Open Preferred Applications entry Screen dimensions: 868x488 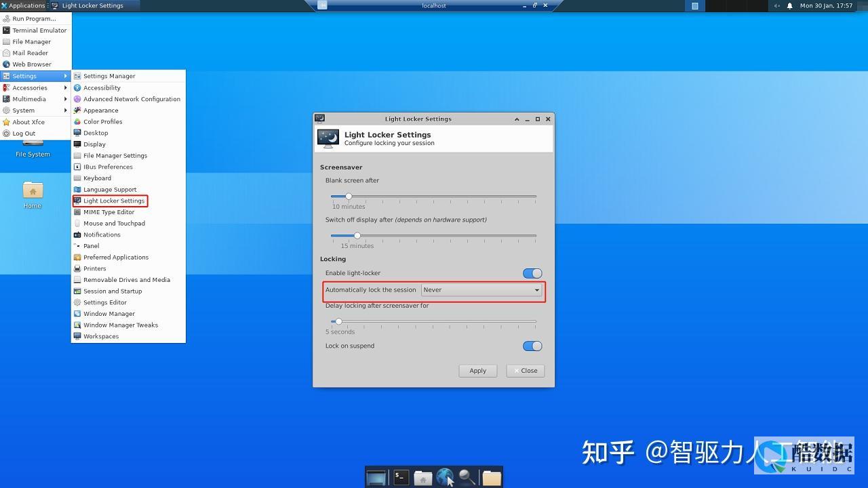pyautogui.click(x=128, y=258)
